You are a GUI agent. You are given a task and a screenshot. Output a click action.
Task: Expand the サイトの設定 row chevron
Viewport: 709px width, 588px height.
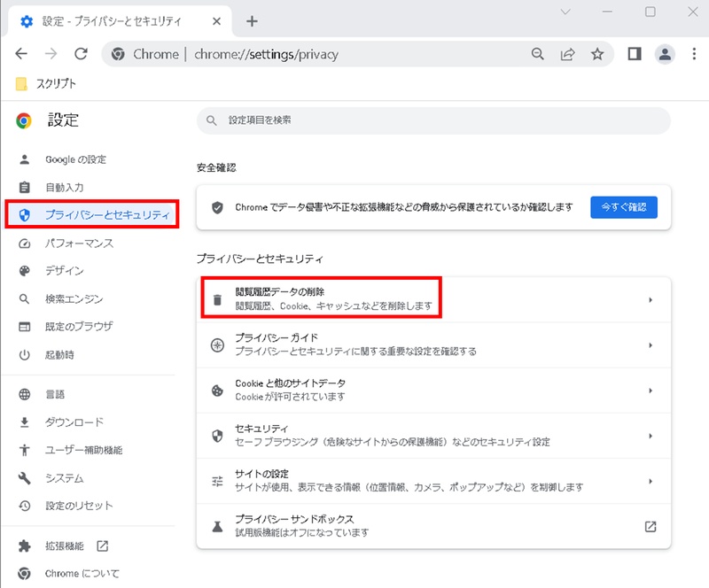pyautogui.click(x=651, y=480)
